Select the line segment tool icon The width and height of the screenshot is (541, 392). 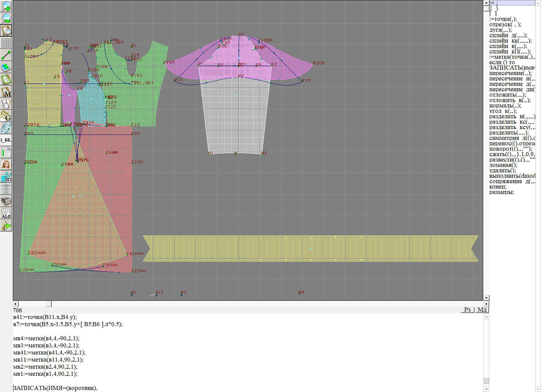click(x=6, y=55)
